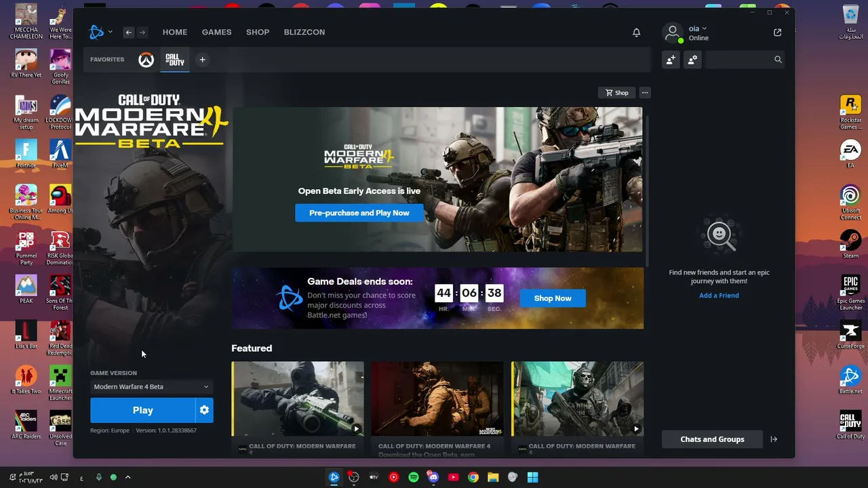Switch to the GAMES tab
Screen dimensions: 868x488
[x=216, y=32]
